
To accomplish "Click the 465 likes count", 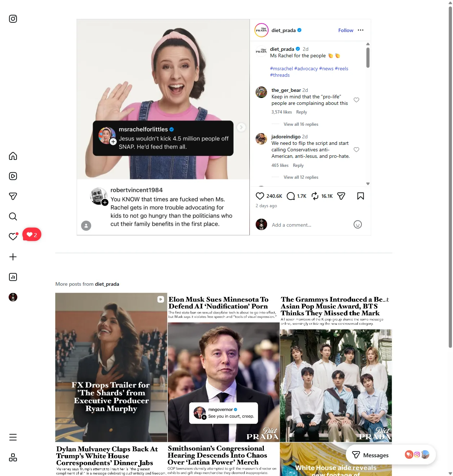I will pos(280,165).
